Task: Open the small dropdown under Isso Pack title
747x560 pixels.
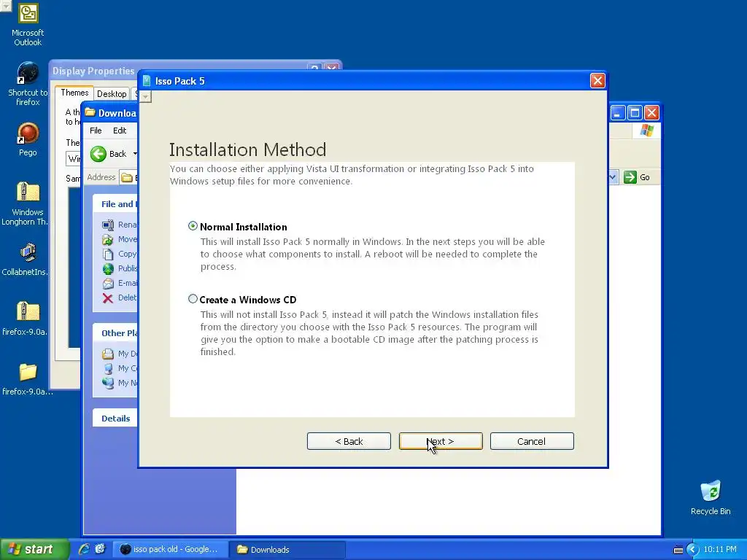Action: click(x=146, y=97)
